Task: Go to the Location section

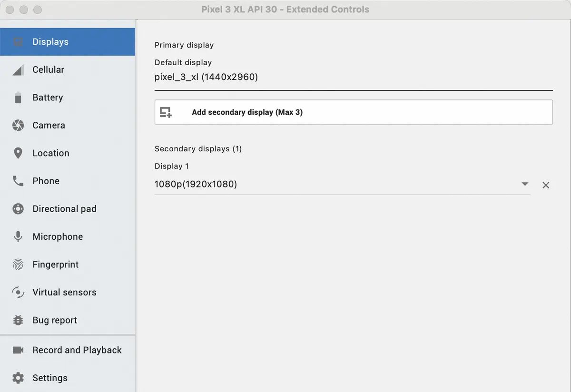Action: tap(51, 153)
